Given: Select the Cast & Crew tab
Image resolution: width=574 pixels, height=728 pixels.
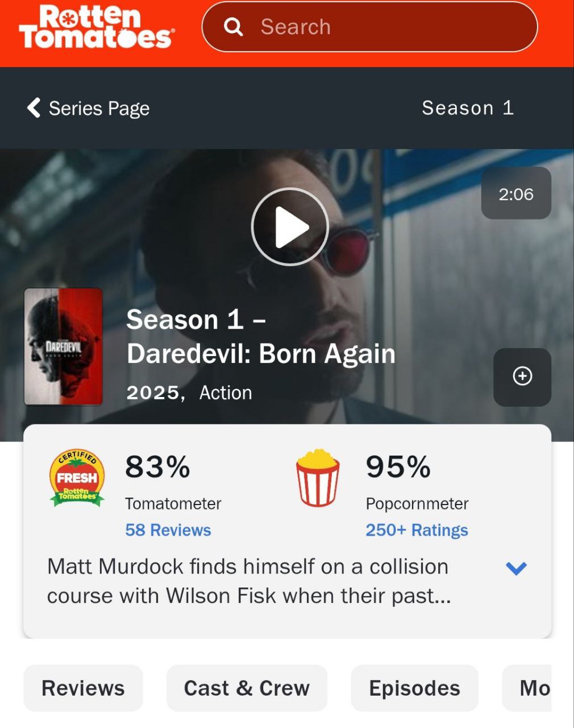Looking at the screenshot, I should pos(247,688).
